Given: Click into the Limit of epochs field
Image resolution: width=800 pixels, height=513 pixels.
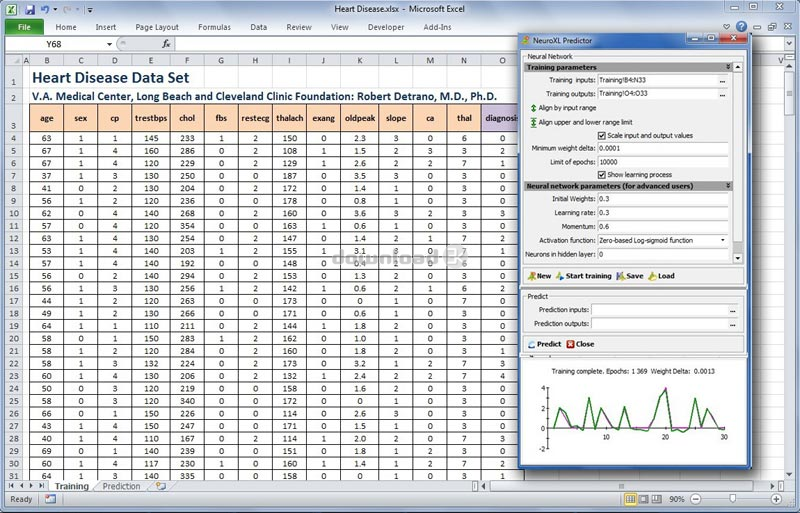Looking at the screenshot, I should [663, 162].
